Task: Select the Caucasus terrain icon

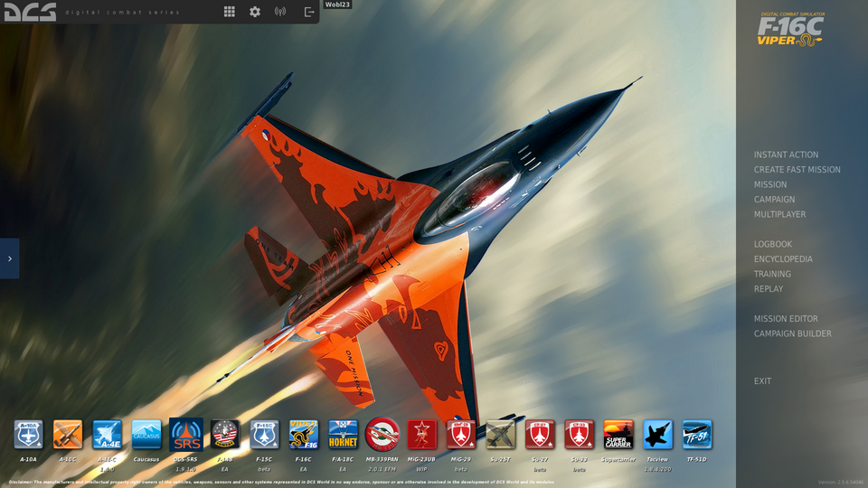Action: pos(146,435)
